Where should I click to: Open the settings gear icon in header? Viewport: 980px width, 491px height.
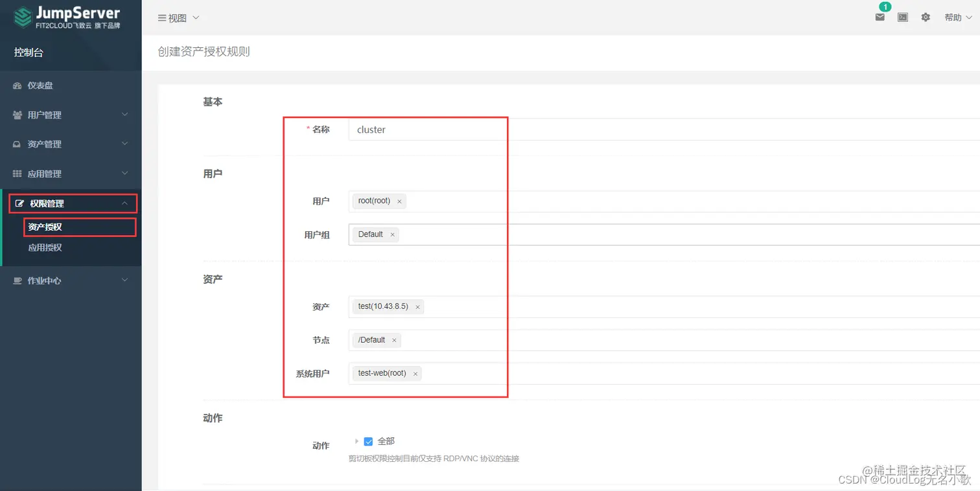pos(926,17)
